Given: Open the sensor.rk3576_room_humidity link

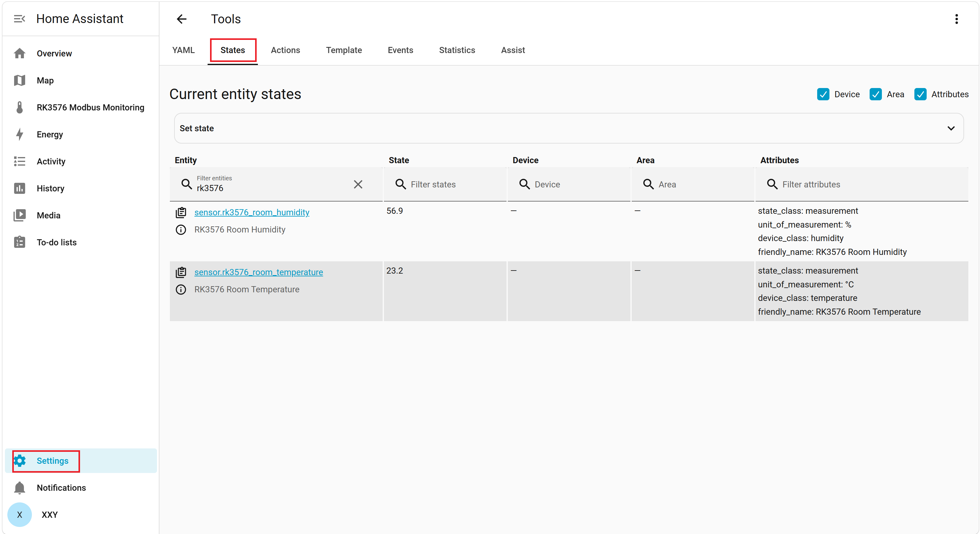Looking at the screenshot, I should [252, 212].
